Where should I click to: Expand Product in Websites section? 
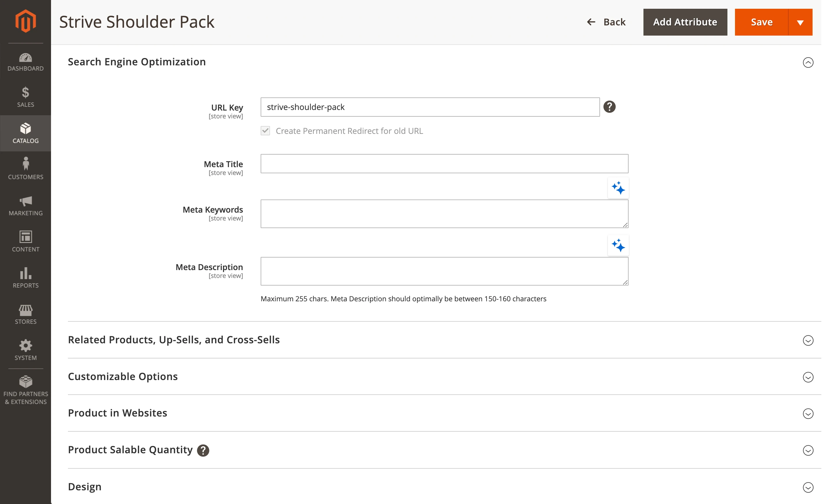808,414
